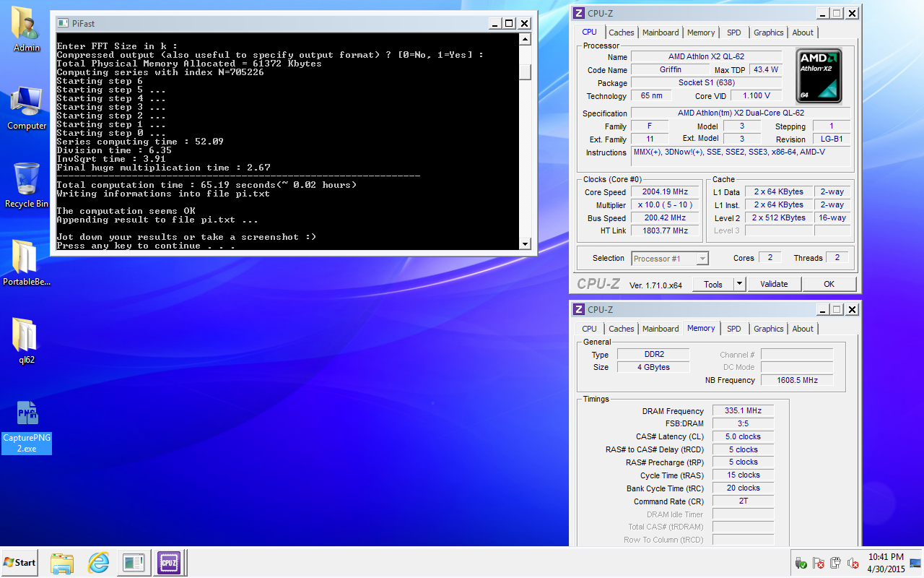The width and height of the screenshot is (924, 578).
Task: Click the Level 2 cache value 2 x 512 KBytes
Action: (778, 218)
